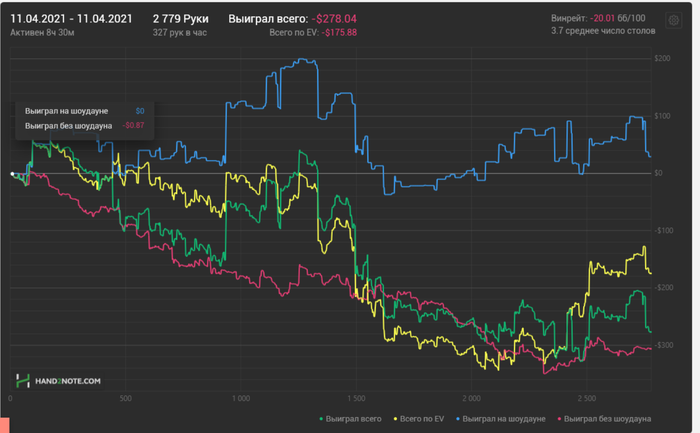
Task: Click the Hand2Note logo
Action: click(58, 381)
